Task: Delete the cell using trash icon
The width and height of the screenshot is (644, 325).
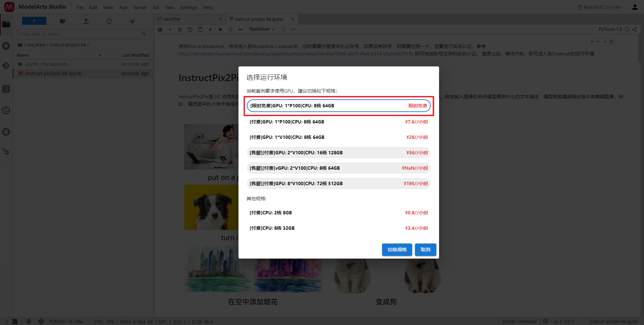Action: pos(611,42)
